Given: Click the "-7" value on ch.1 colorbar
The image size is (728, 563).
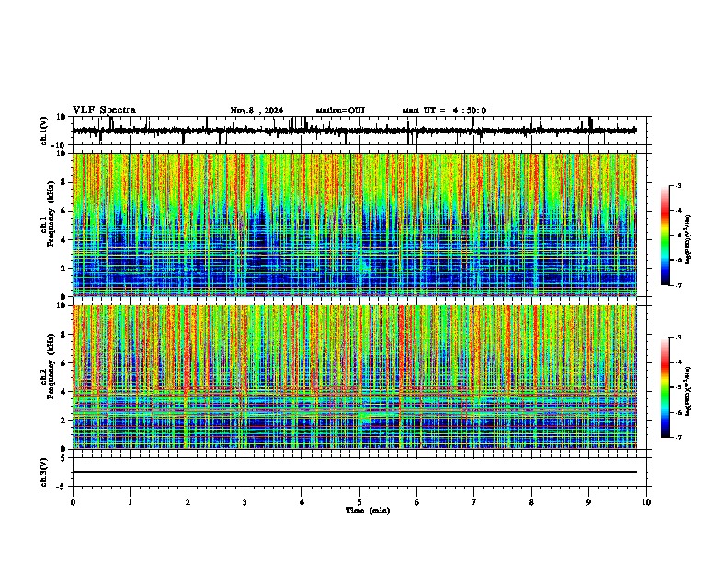Looking at the screenshot, I should (677, 285).
